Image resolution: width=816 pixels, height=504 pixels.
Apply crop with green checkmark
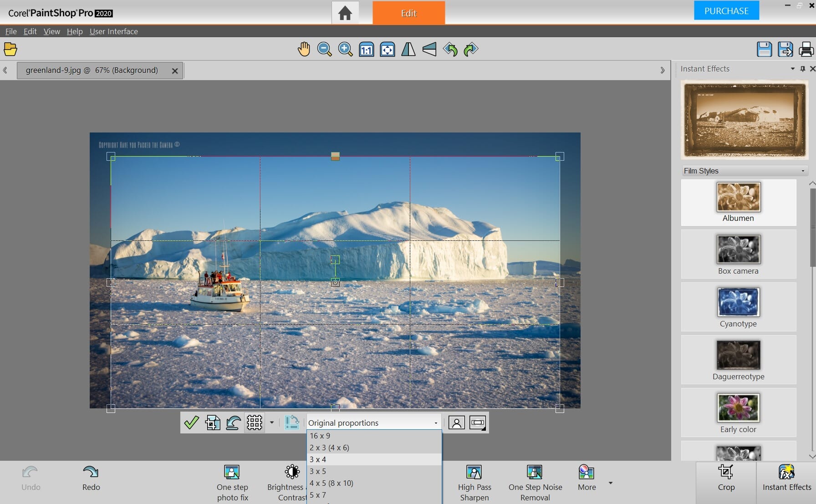[191, 423]
